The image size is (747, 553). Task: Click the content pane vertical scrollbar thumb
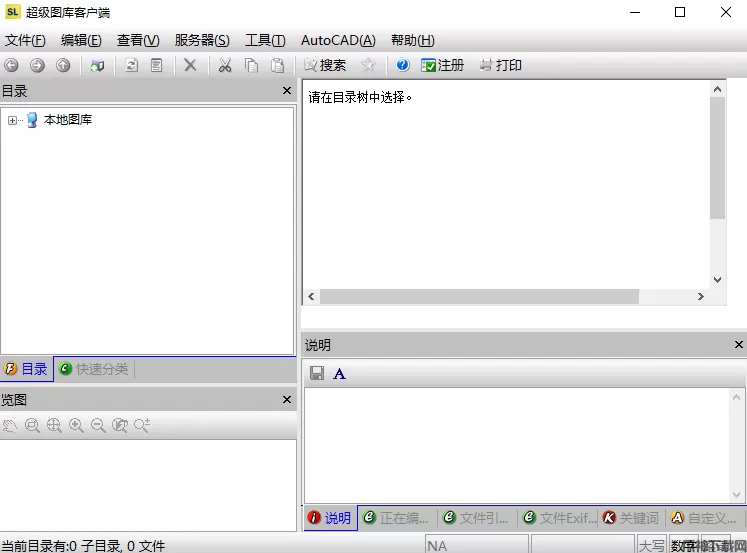pos(717,158)
